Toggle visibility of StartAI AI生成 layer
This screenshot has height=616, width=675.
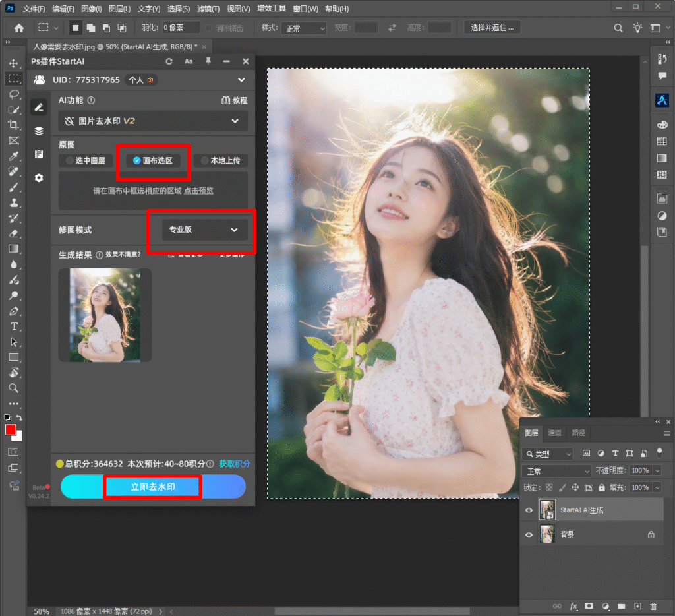[529, 510]
